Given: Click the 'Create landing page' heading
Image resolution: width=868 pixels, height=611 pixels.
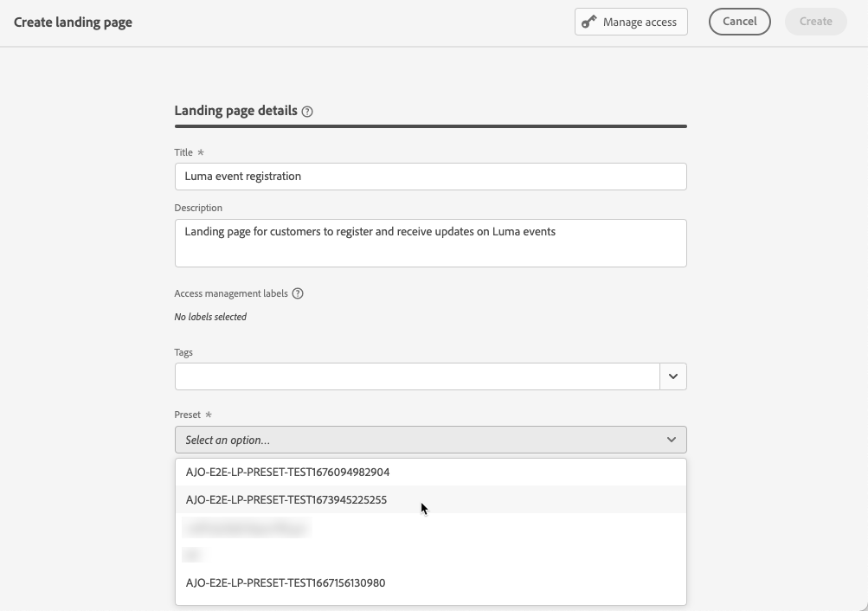Looking at the screenshot, I should [73, 23].
